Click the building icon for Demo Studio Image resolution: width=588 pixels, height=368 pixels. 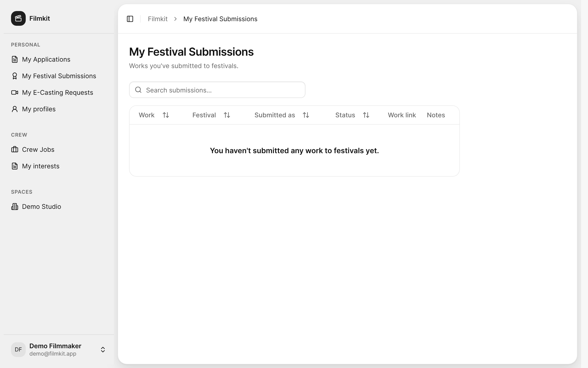tap(14, 206)
